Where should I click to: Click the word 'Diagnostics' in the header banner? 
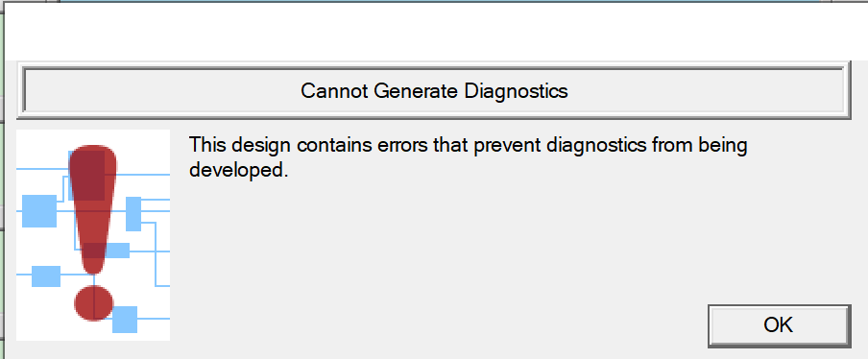(516, 91)
